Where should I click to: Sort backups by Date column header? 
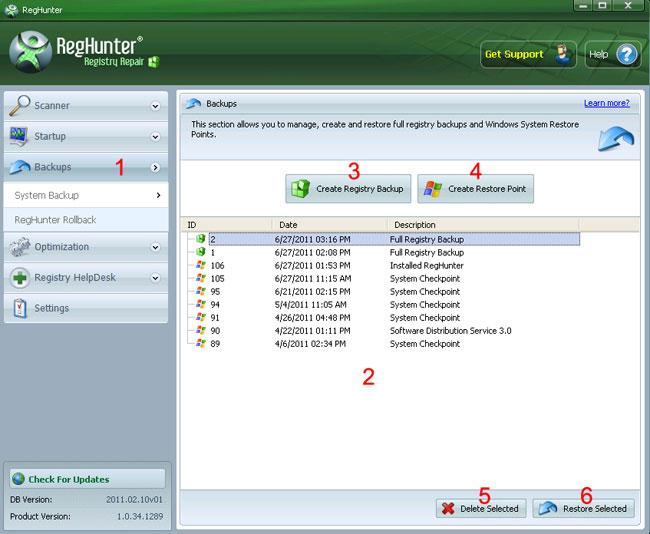tap(330, 225)
